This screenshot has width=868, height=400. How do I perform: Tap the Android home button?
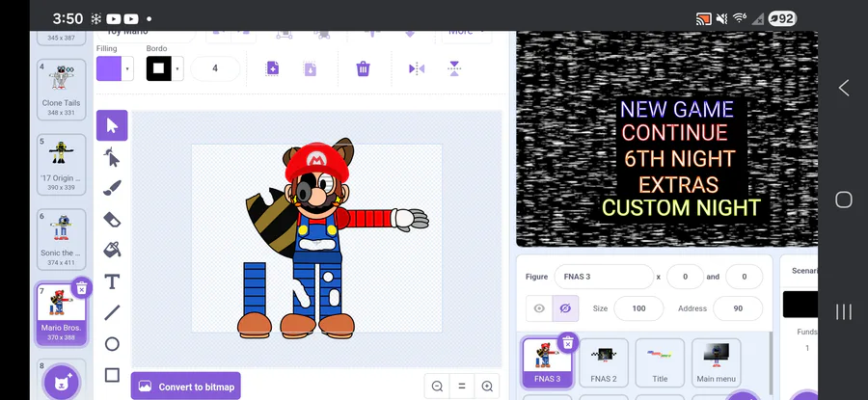[843, 200]
